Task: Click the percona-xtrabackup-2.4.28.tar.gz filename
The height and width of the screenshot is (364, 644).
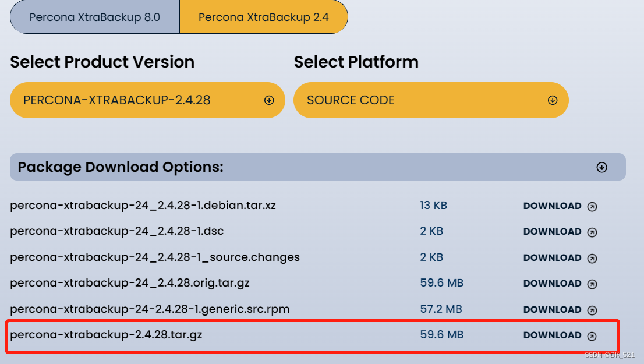Action: 106,335
